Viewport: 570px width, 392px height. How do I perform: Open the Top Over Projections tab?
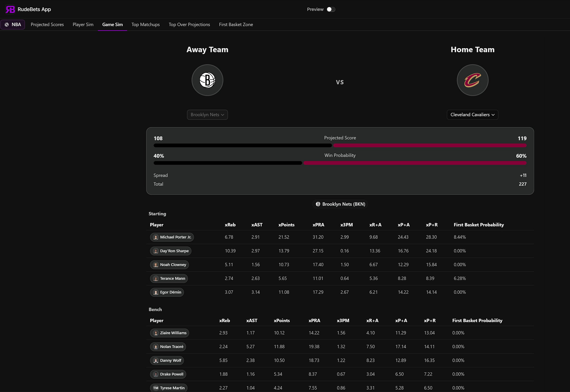(190, 24)
